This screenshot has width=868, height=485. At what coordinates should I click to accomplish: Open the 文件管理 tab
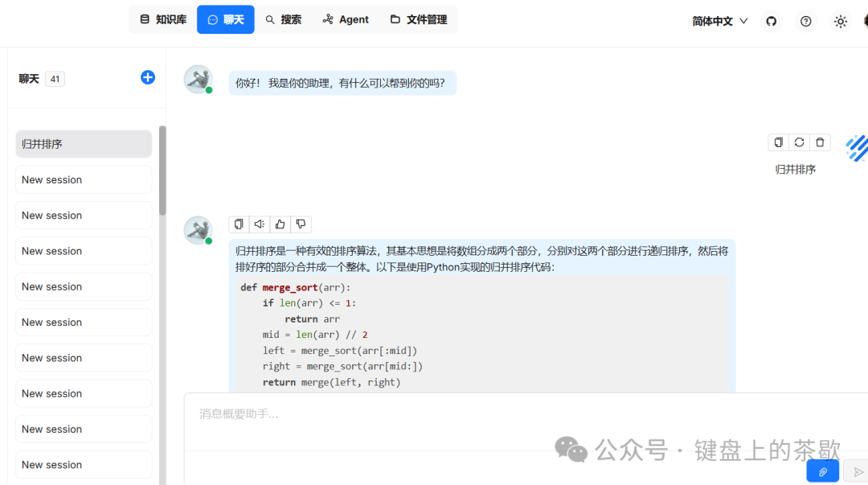tap(419, 19)
